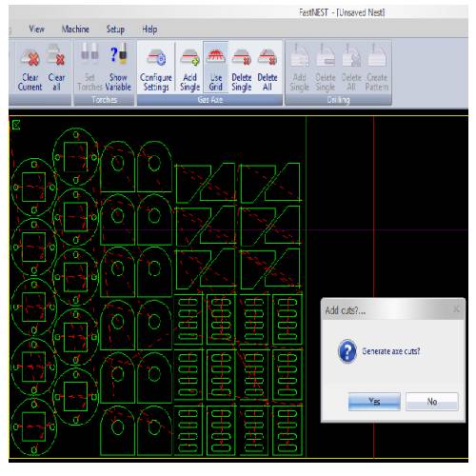Open the Machine menu
This screenshot has width=476, height=476.
[x=75, y=30]
